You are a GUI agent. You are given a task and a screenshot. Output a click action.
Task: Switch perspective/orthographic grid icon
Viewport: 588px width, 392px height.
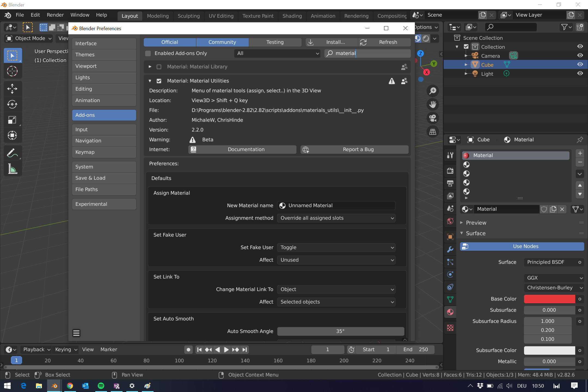pos(433,132)
